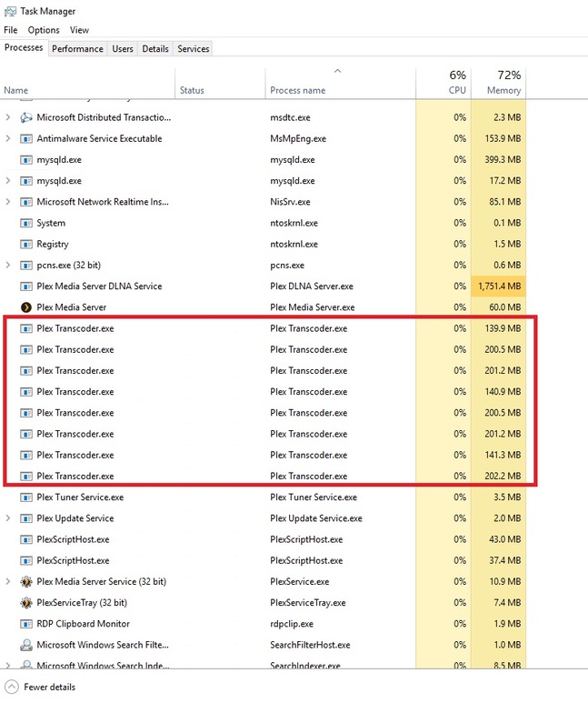Expand the Antimalware Service Executable row

[7, 138]
